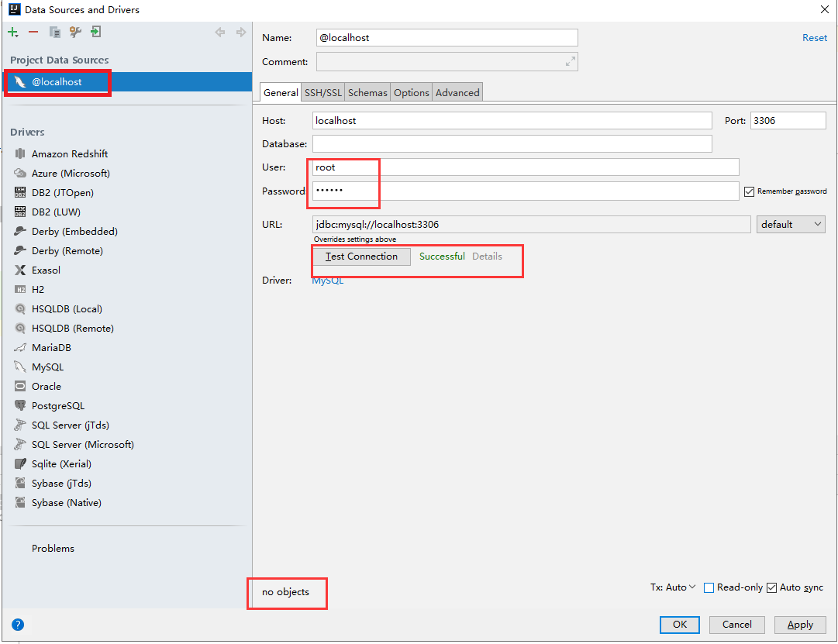The width and height of the screenshot is (838, 644).
Task: Open the URL type dropdown showing default
Action: click(791, 225)
